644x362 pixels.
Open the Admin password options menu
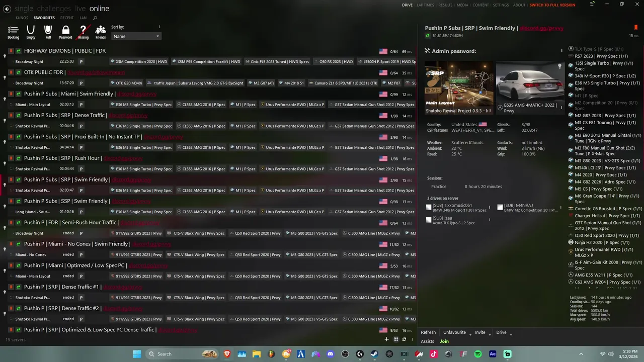tap(562, 51)
